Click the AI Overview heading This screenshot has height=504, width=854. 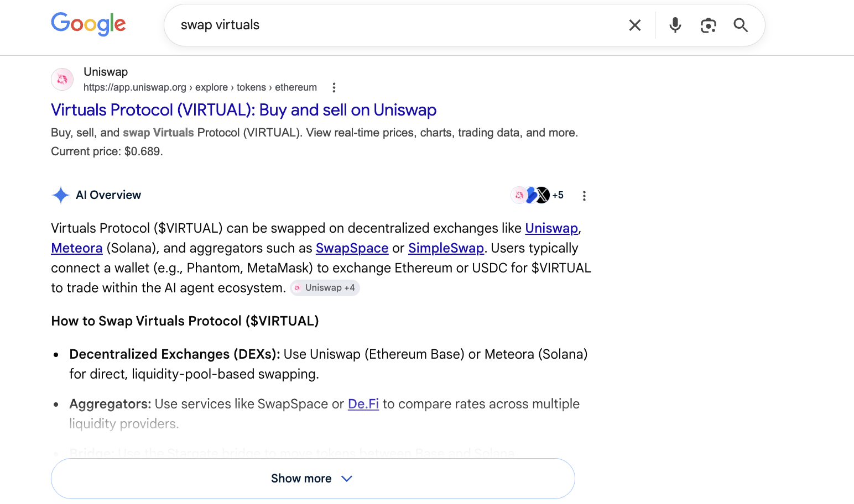coord(108,195)
